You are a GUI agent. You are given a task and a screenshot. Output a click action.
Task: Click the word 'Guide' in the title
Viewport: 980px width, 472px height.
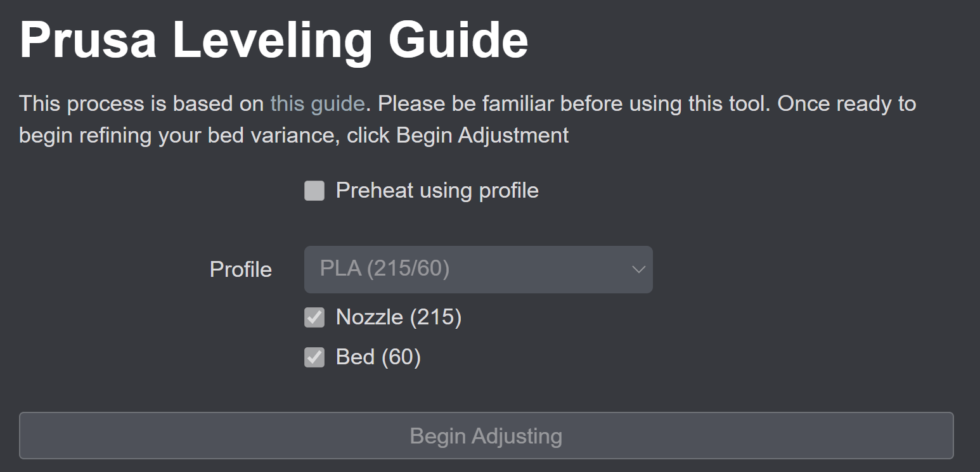(458, 39)
